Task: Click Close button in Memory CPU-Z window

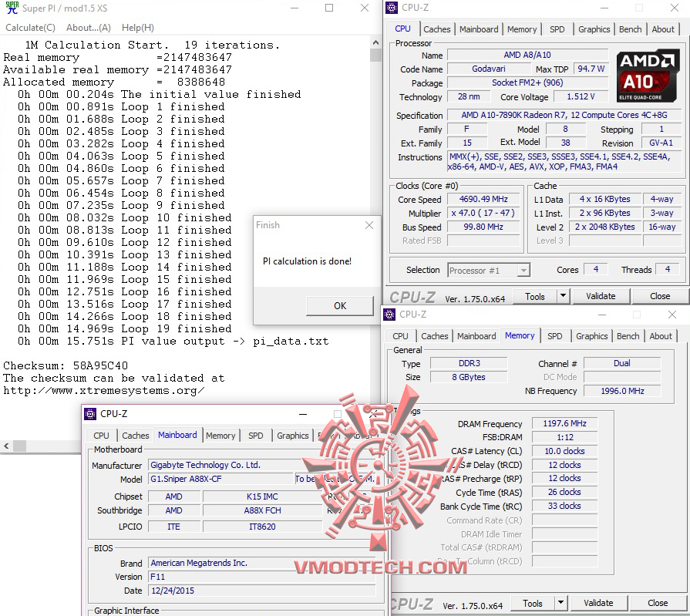Action: pos(658,603)
